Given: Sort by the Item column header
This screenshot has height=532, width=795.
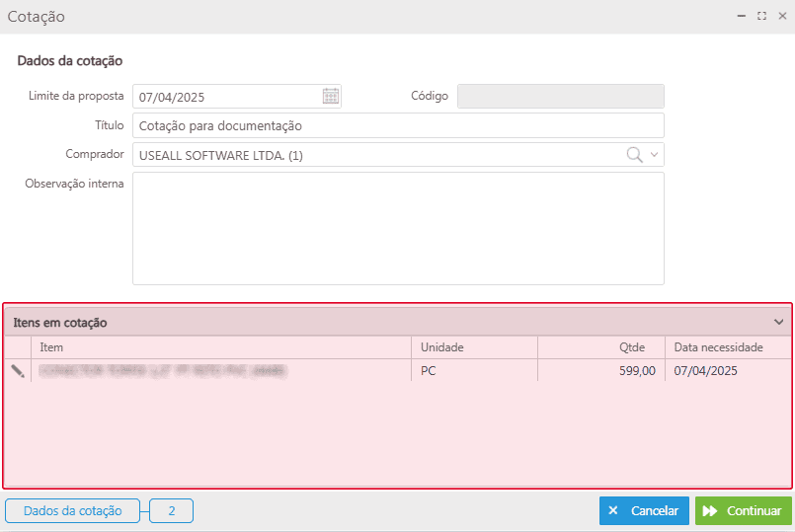Looking at the screenshot, I should coord(222,347).
